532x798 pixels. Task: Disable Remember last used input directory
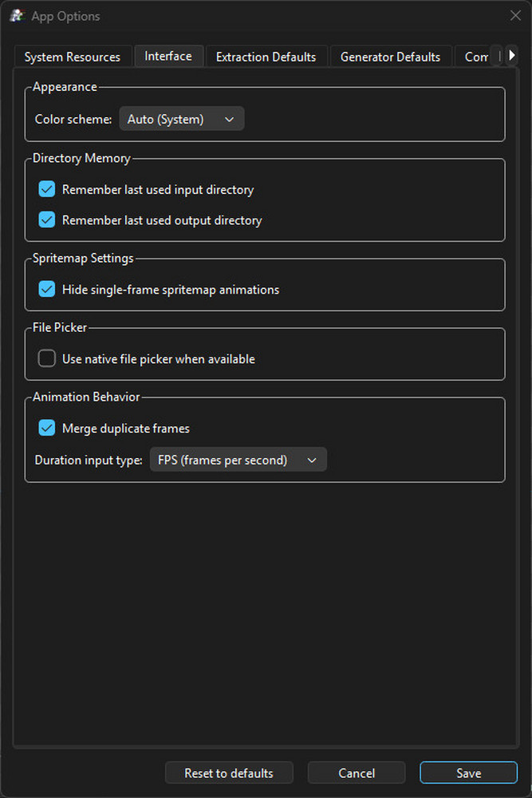(x=46, y=189)
